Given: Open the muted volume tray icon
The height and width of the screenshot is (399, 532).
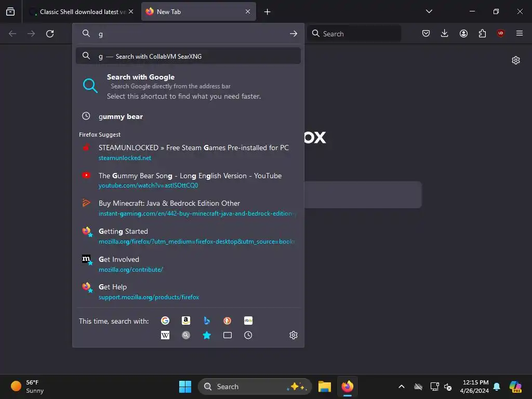Looking at the screenshot, I should [448, 387].
